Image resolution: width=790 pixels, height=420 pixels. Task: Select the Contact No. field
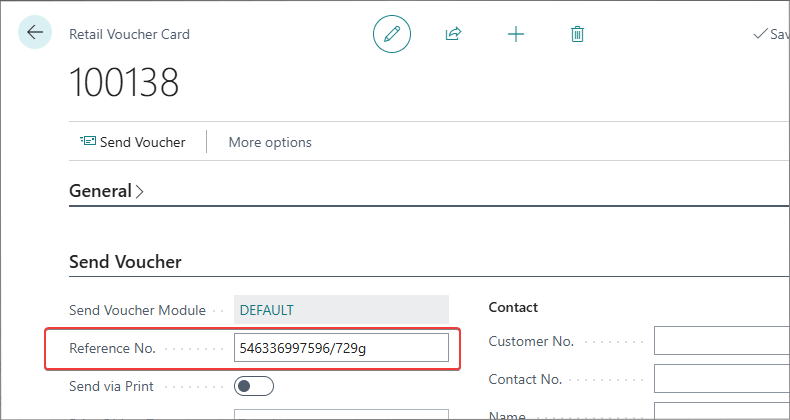pyautogui.click(x=722, y=379)
